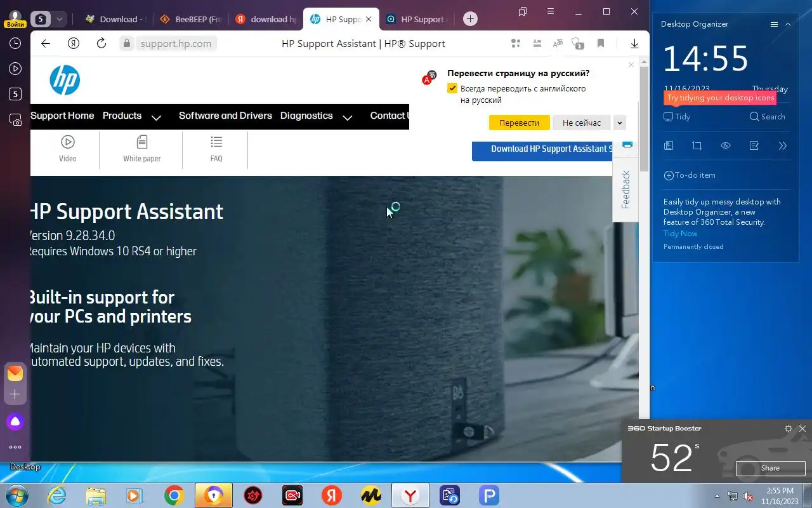Switch to the BeeBEEP tab
The height and width of the screenshot is (508, 812).
(x=190, y=19)
